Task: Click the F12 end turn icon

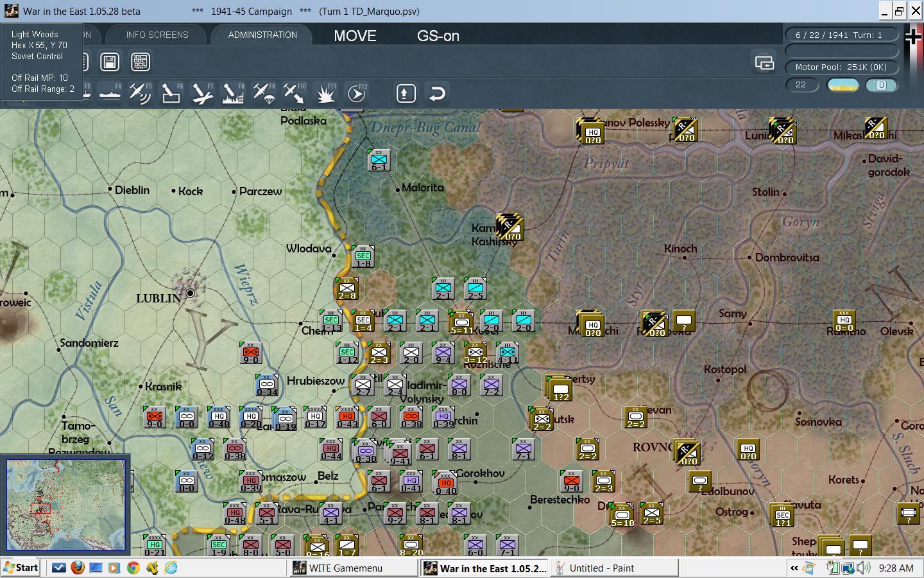Action: pos(356,93)
